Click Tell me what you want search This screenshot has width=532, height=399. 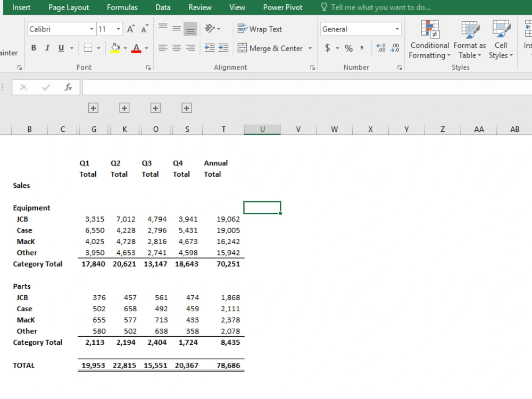(x=376, y=7)
